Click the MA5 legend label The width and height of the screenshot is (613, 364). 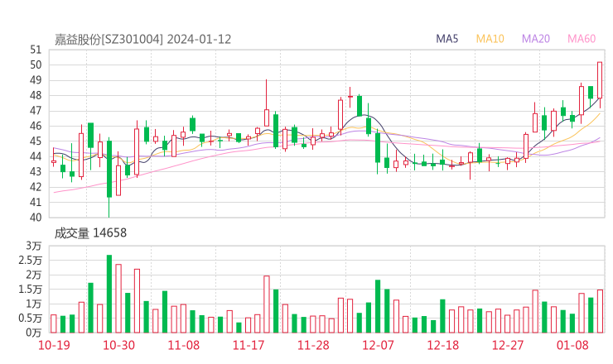pyautogui.click(x=446, y=39)
